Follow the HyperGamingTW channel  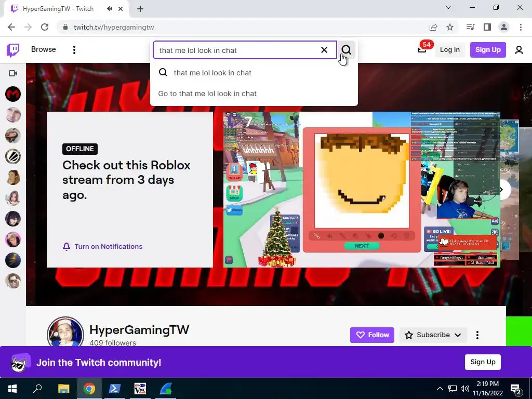372,335
